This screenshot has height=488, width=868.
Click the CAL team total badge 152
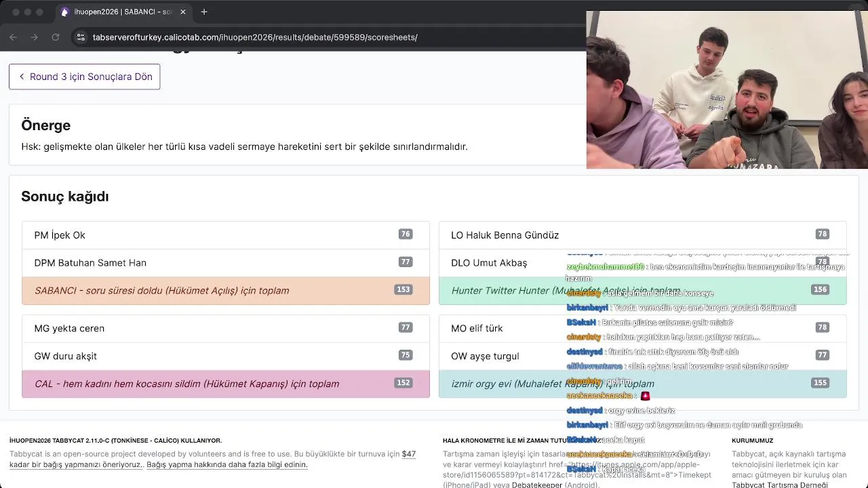403,383
